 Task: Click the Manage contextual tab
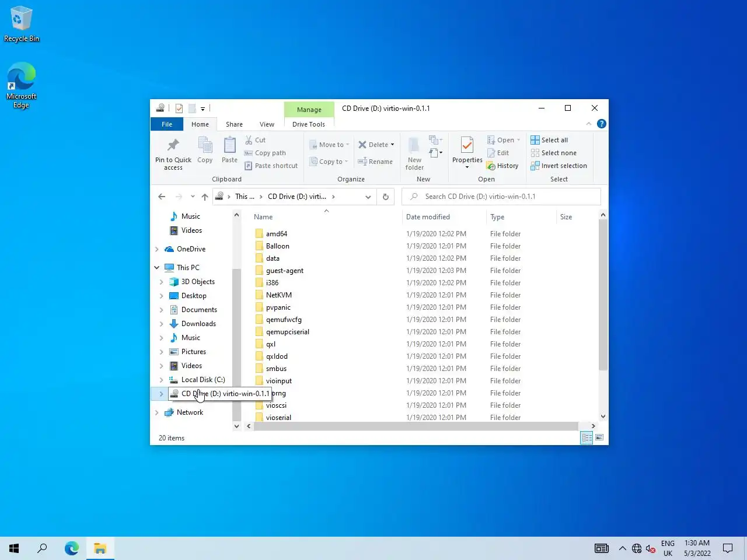pyautogui.click(x=309, y=109)
